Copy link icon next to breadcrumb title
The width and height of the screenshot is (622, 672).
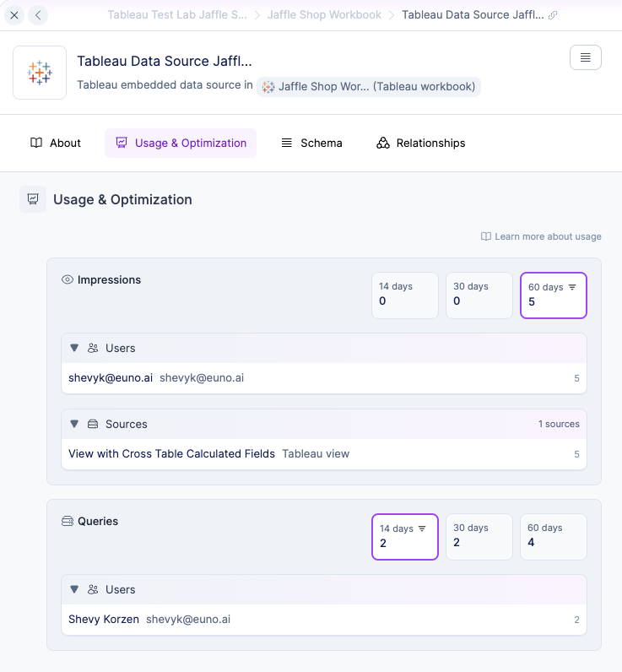click(x=553, y=15)
